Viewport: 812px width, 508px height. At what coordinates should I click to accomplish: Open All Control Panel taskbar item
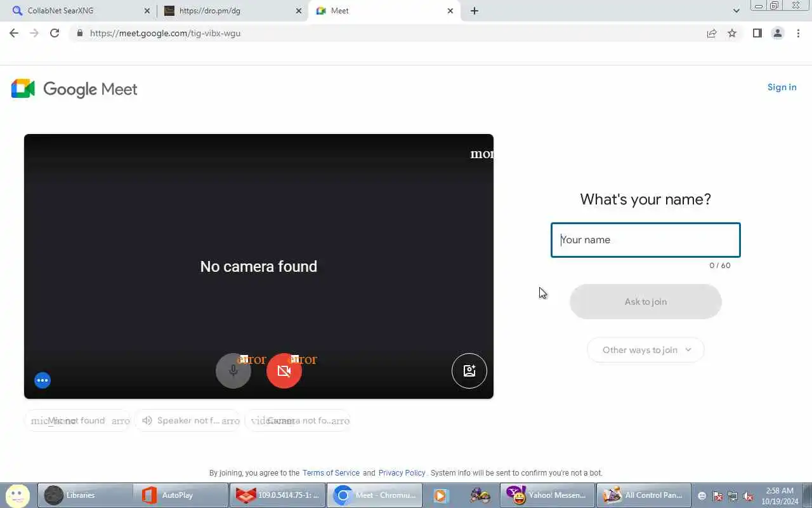[643, 495]
